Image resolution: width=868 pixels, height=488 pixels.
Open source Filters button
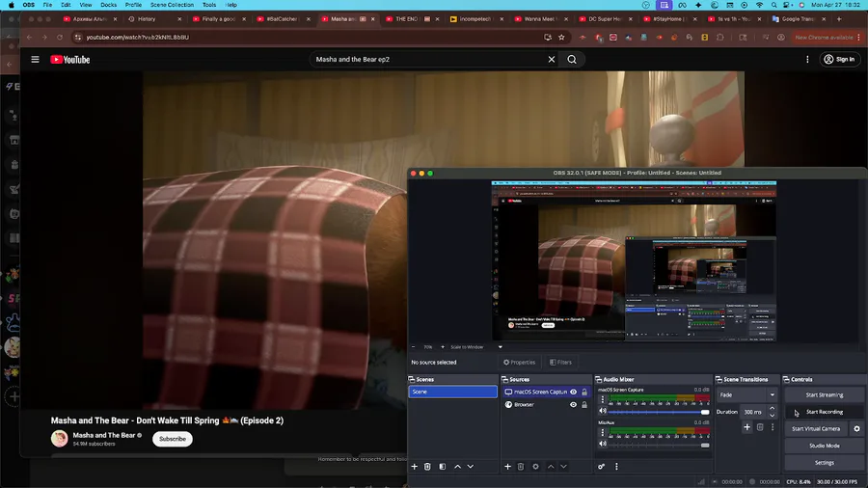click(x=560, y=363)
